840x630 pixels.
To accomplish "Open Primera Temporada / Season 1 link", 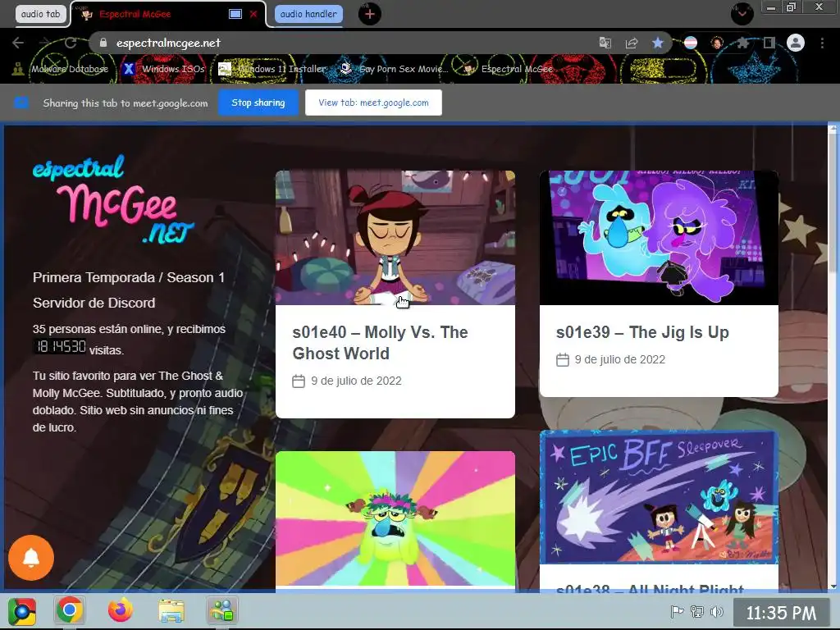I will (129, 277).
